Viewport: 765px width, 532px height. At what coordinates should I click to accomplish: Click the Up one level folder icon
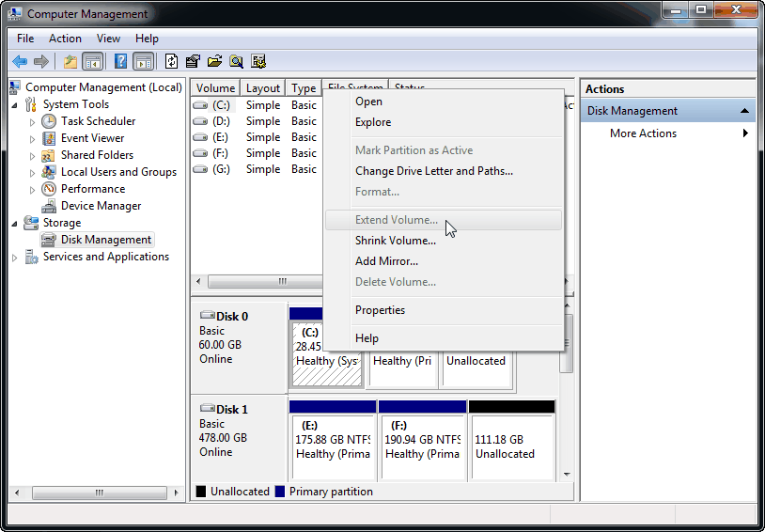70,61
